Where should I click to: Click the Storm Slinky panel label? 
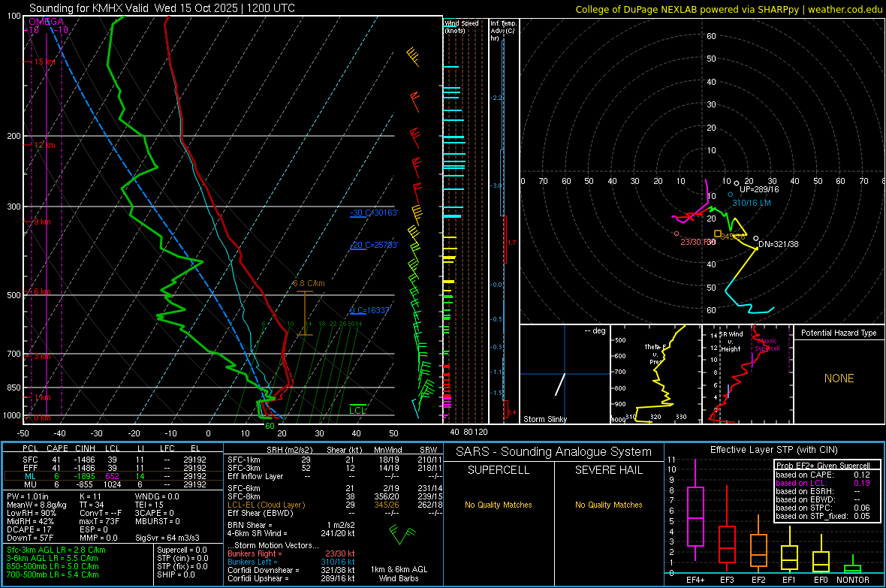coord(544,419)
